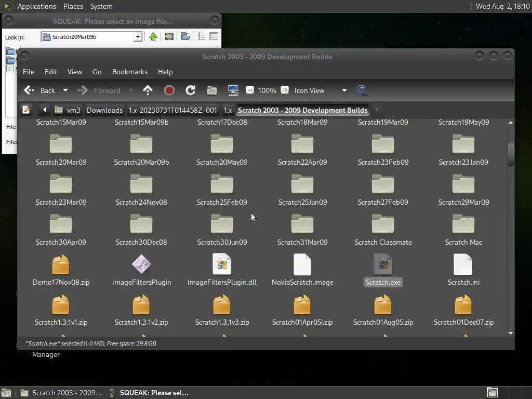Image resolution: width=532 pixels, height=399 pixels.
Task: Open the Computer icon in toolbar
Action: point(233,90)
